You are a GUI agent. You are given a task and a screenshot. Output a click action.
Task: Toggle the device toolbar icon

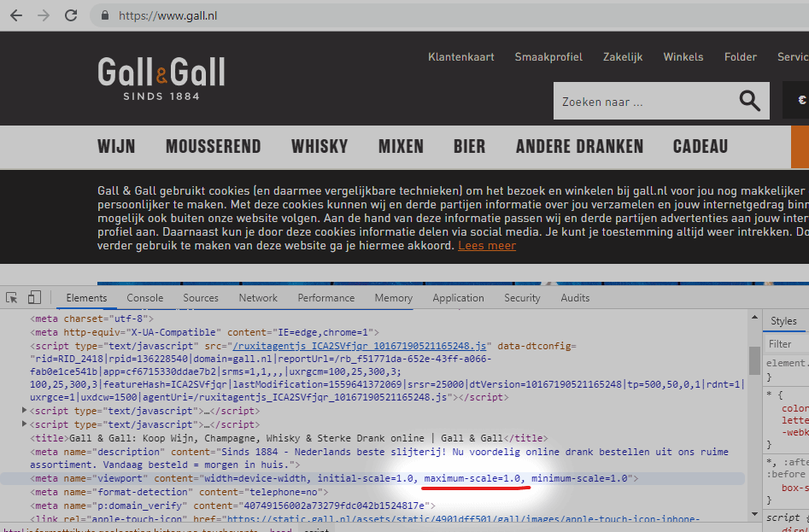point(34,297)
